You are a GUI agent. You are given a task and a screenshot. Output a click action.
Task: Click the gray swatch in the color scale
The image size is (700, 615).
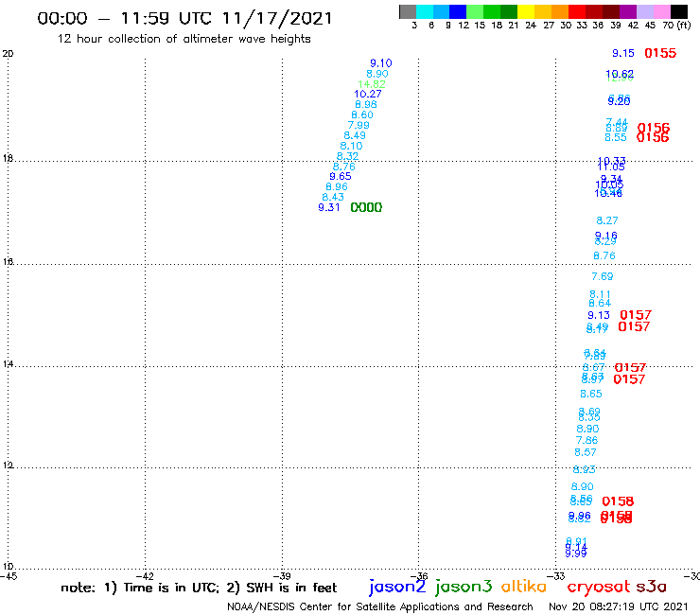coord(408,11)
